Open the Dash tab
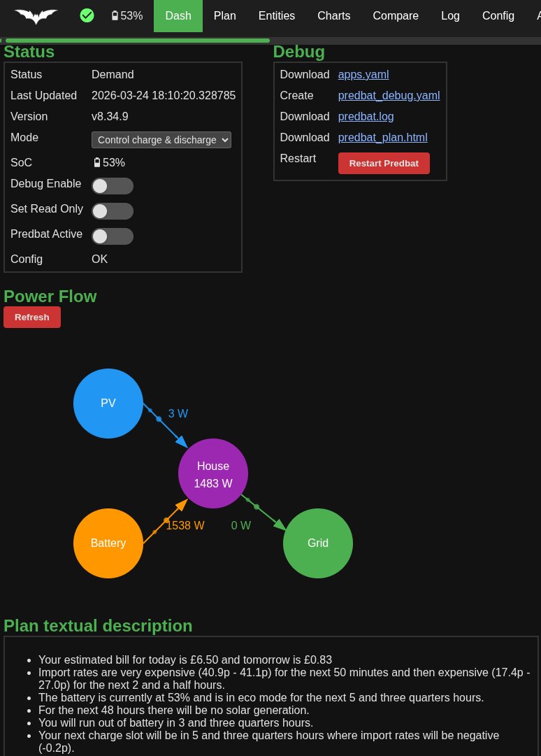 coord(178,16)
